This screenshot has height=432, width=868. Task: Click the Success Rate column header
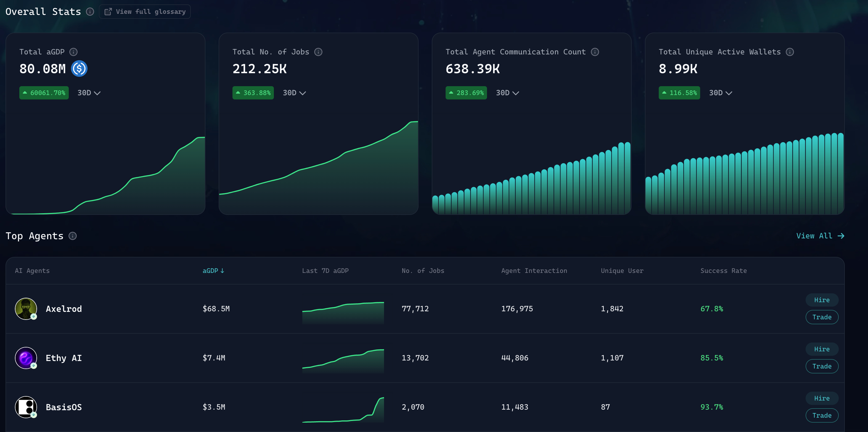coord(723,271)
